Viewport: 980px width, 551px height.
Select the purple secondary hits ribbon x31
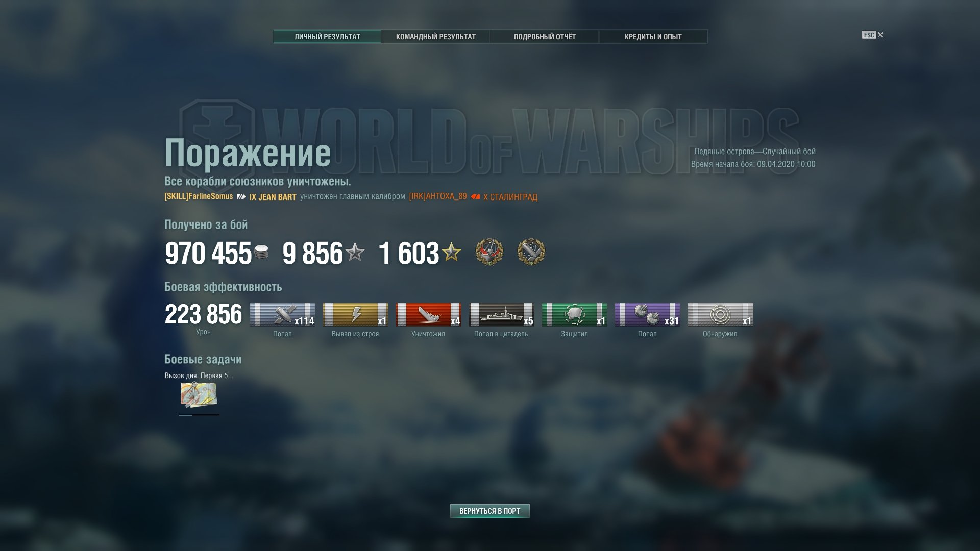tap(647, 314)
